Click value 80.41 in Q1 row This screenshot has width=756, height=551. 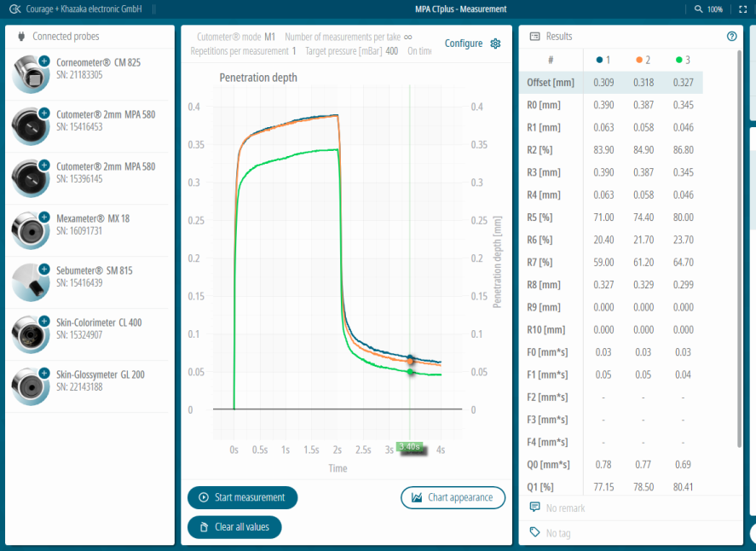click(684, 487)
